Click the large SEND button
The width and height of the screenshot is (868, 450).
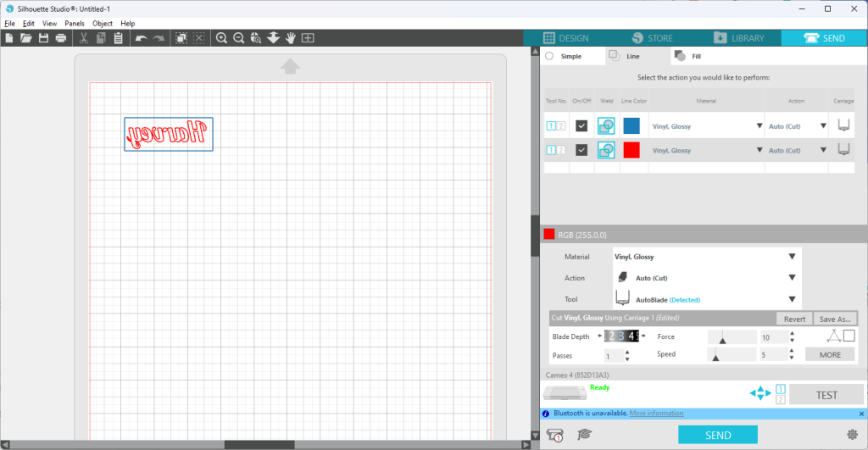[718, 435]
